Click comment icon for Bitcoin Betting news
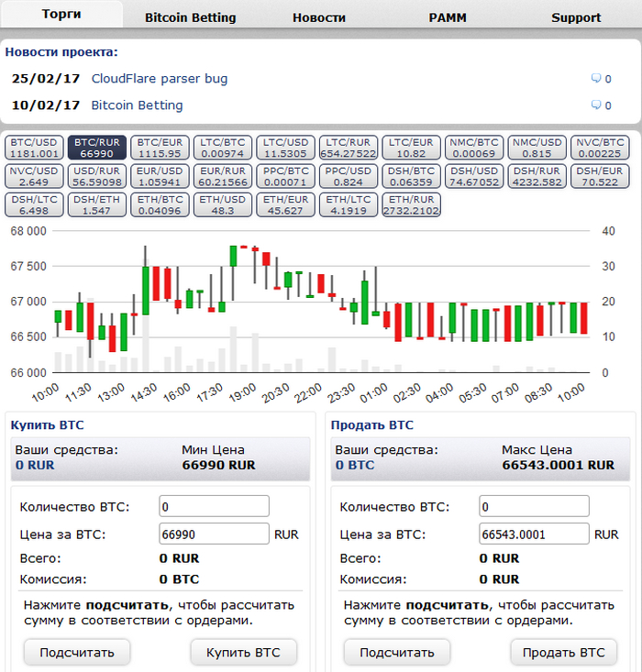This screenshot has width=642, height=672. click(595, 105)
